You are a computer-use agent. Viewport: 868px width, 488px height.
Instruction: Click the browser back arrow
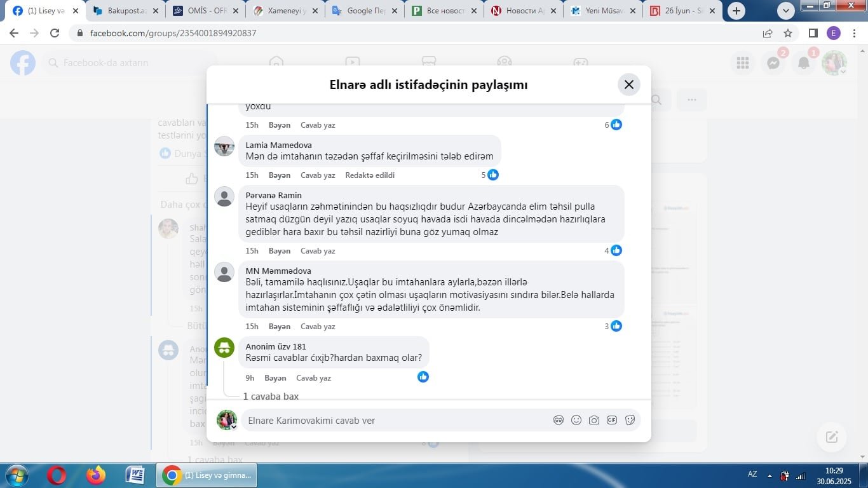point(14,33)
